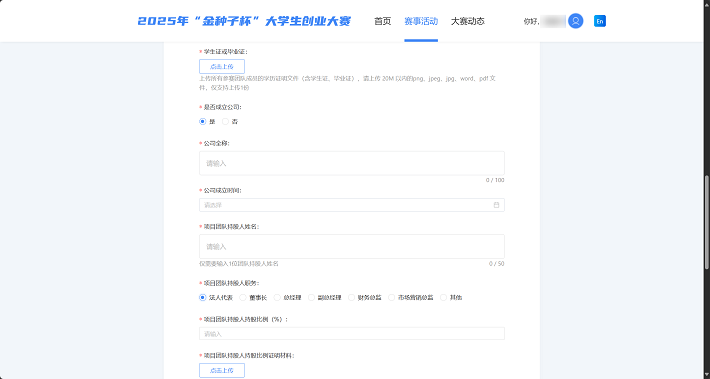710x379 pixels.
Task: Click the 公司全称 input field
Action: tap(352, 163)
